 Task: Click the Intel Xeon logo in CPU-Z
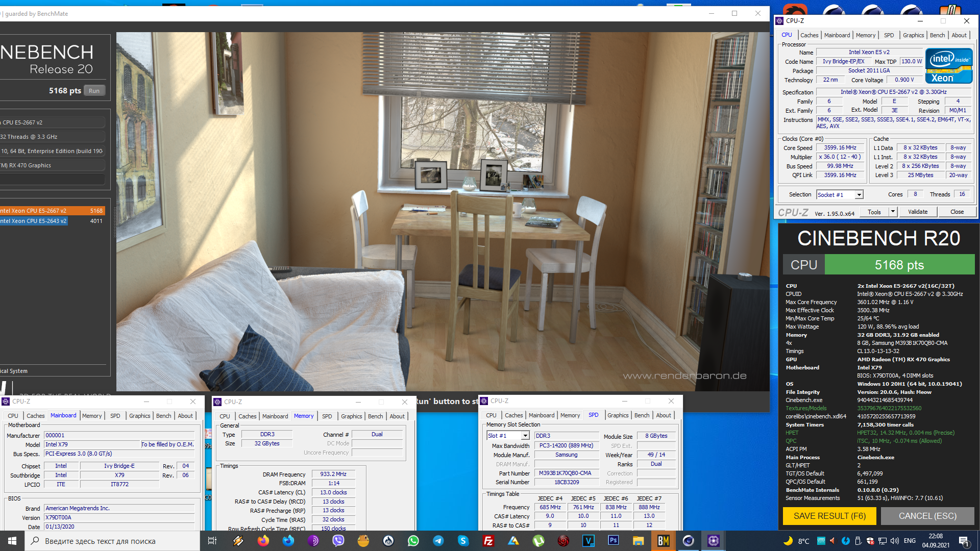[x=949, y=66]
